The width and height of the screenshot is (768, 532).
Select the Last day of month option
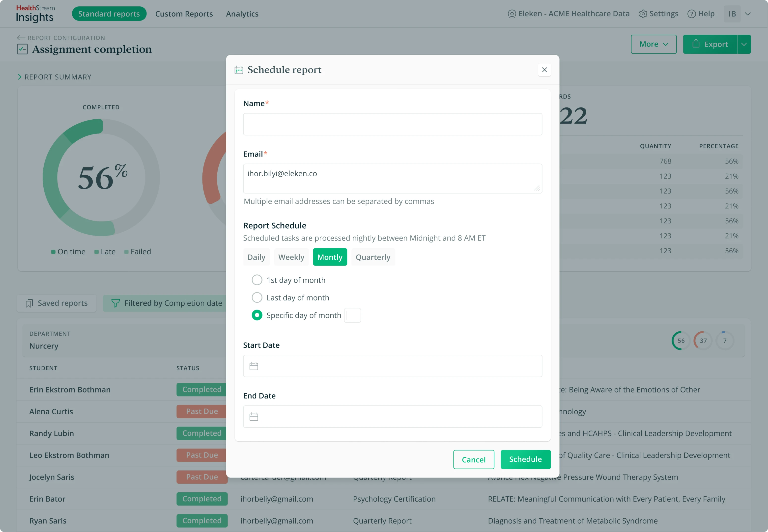click(257, 297)
